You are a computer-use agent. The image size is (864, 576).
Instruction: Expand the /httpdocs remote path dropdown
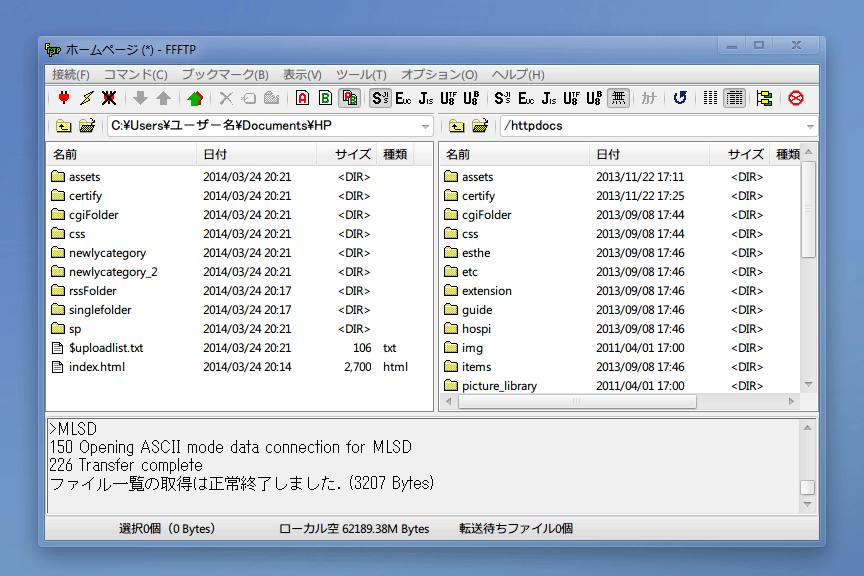point(809,126)
